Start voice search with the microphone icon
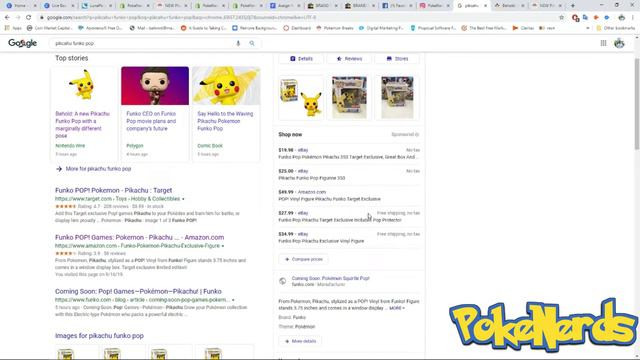640x360 pixels. (x=238, y=43)
